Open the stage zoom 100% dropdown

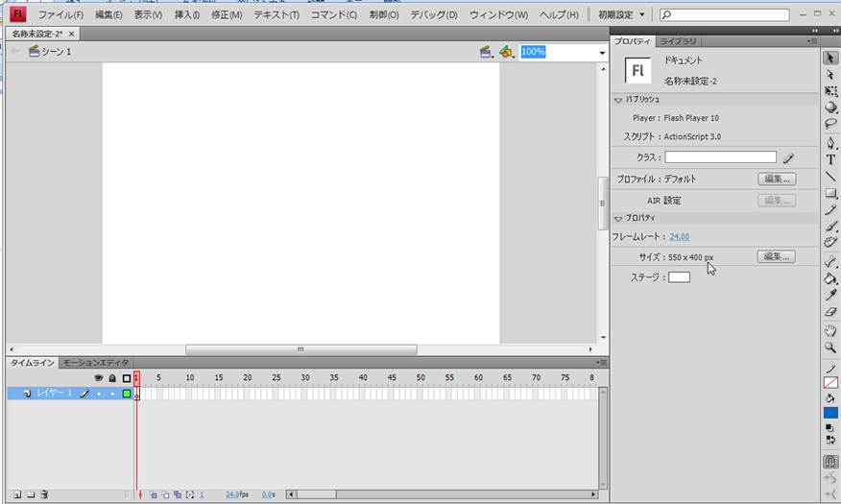(601, 52)
